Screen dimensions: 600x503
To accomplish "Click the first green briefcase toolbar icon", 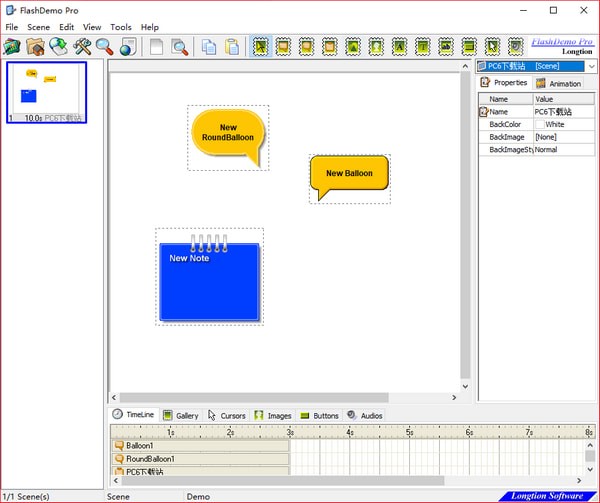I will point(12,46).
